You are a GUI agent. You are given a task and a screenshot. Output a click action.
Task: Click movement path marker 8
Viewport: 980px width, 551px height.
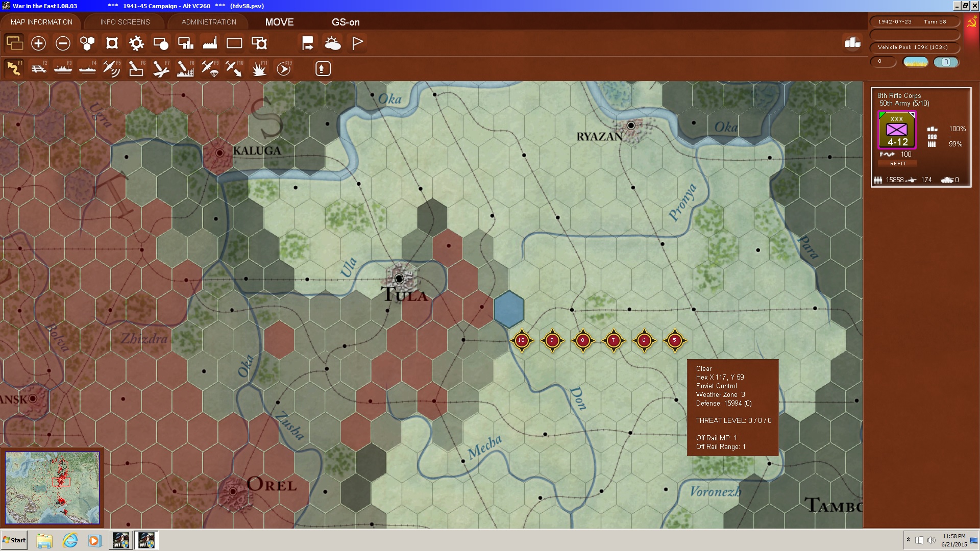point(582,340)
